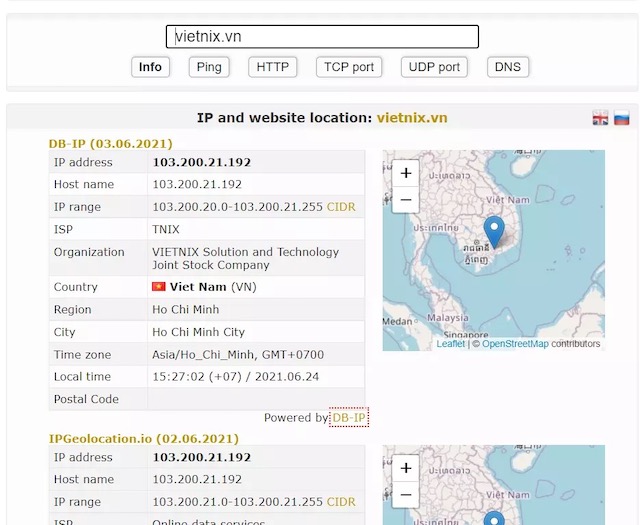Click the VIETNIX Solution and Technology organization text

246,258
